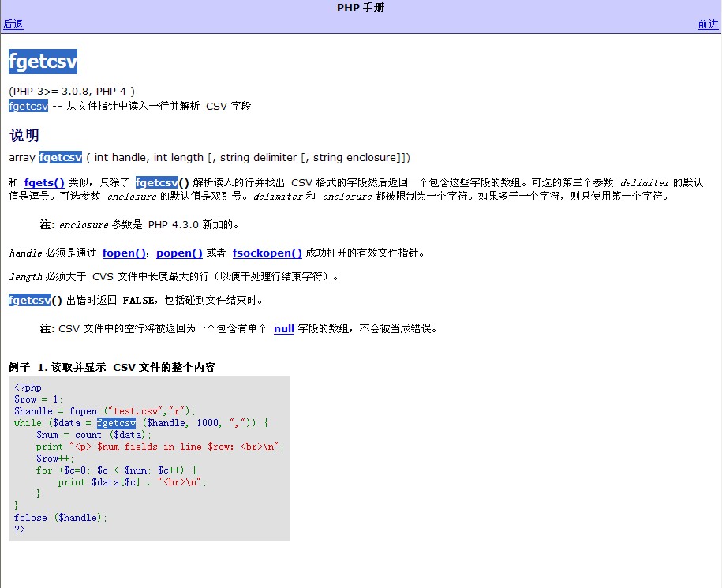Click the <?php opening tag in code
722x588 pixels.
pos(28,388)
